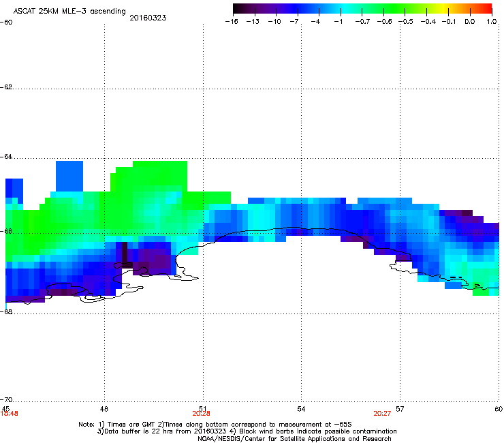
Task: Click the -0.6 color scale label
Action: point(384,22)
